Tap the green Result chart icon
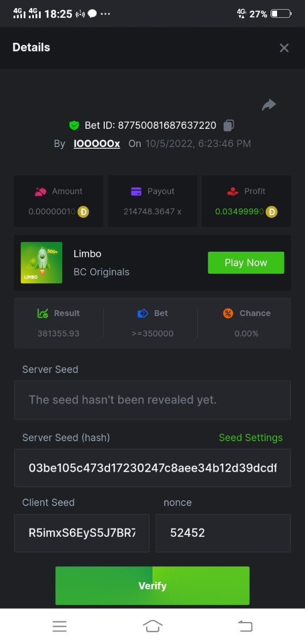The image size is (305, 644). (x=43, y=313)
